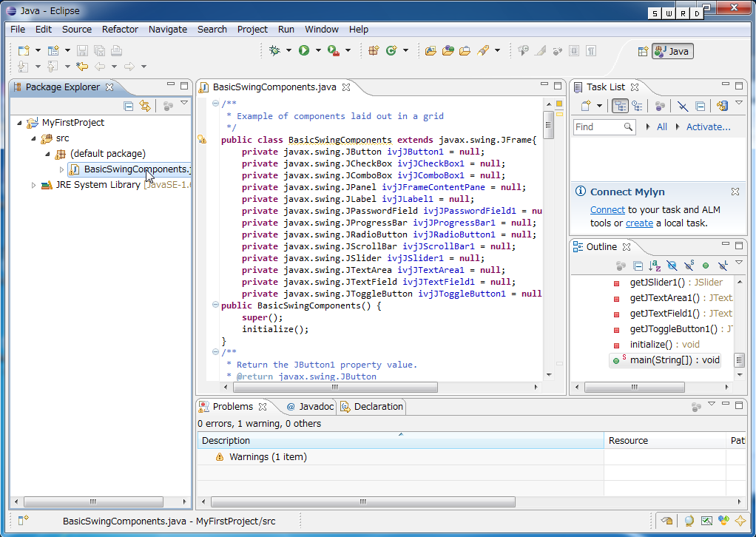Click the New Java Package icon
The image size is (756, 537).
click(374, 50)
